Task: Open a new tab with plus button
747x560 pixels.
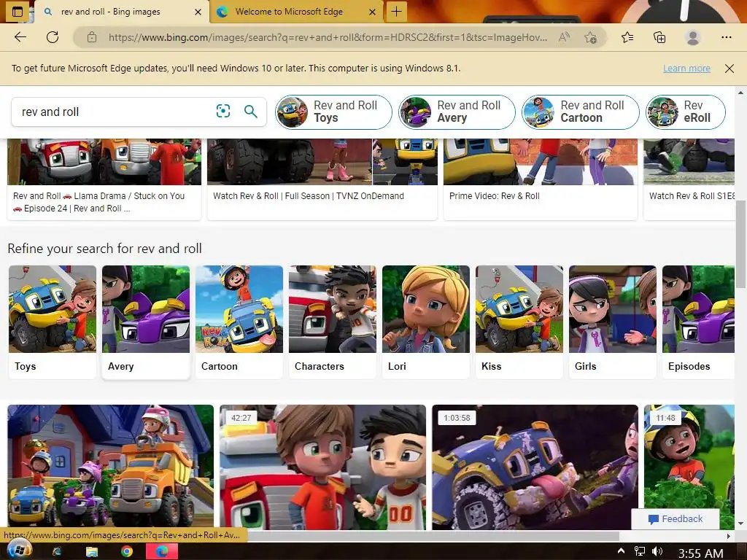Action: (396, 12)
